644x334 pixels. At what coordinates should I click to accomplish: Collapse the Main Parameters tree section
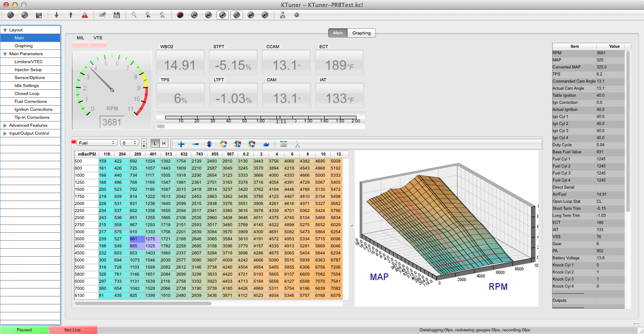coord(4,53)
